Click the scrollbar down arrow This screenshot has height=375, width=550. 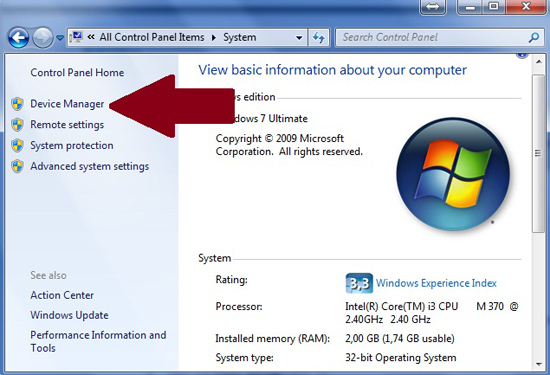[539, 364]
